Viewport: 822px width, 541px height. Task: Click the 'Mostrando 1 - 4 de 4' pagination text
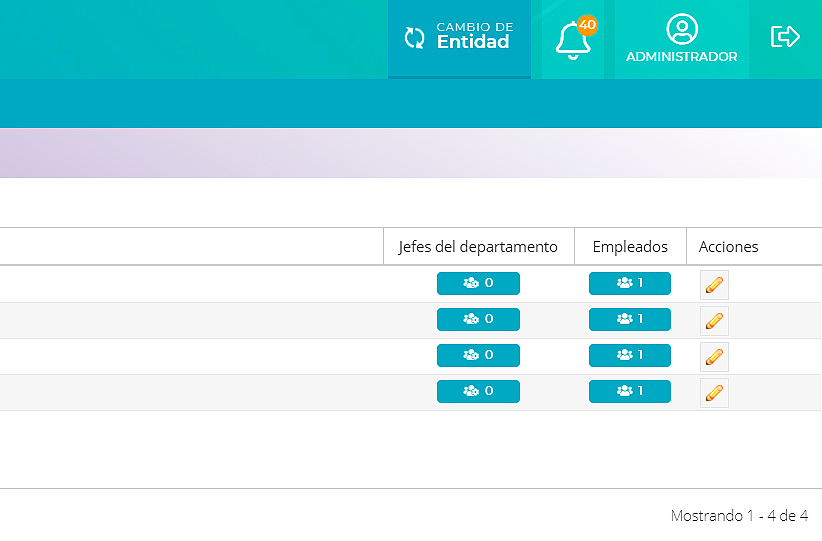pos(739,516)
